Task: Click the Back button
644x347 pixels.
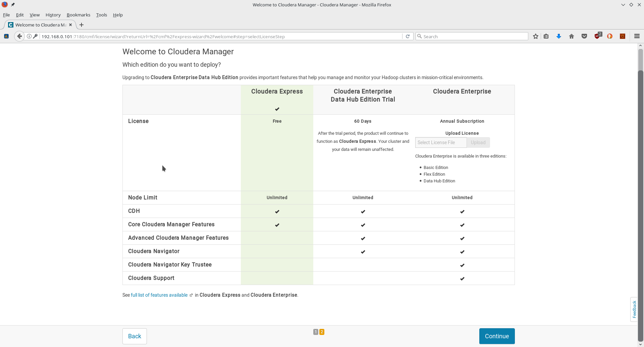Action: (135, 336)
